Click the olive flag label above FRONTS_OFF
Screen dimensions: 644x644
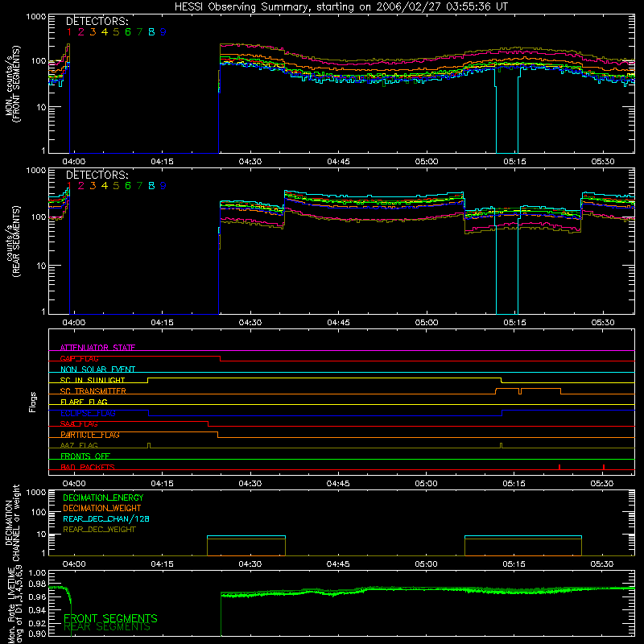(x=79, y=445)
